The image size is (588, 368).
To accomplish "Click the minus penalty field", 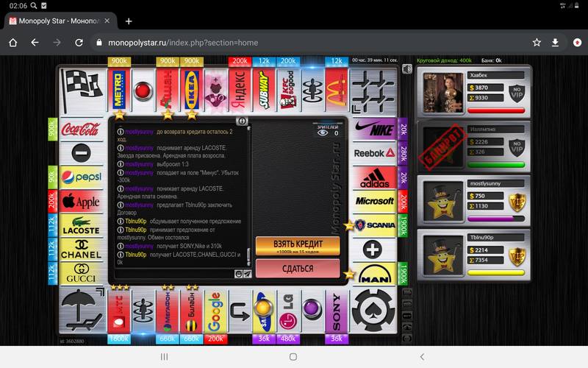I will (x=81, y=153).
